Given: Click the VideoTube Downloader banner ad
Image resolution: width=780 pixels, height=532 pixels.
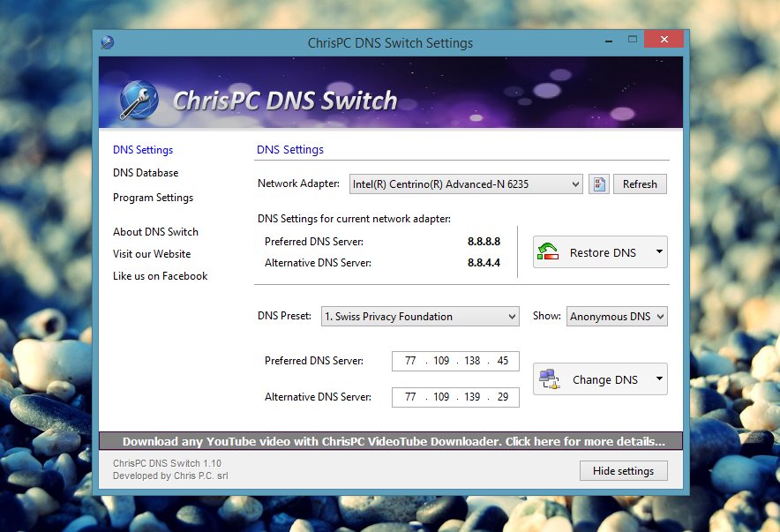Looking at the screenshot, I should (x=391, y=441).
